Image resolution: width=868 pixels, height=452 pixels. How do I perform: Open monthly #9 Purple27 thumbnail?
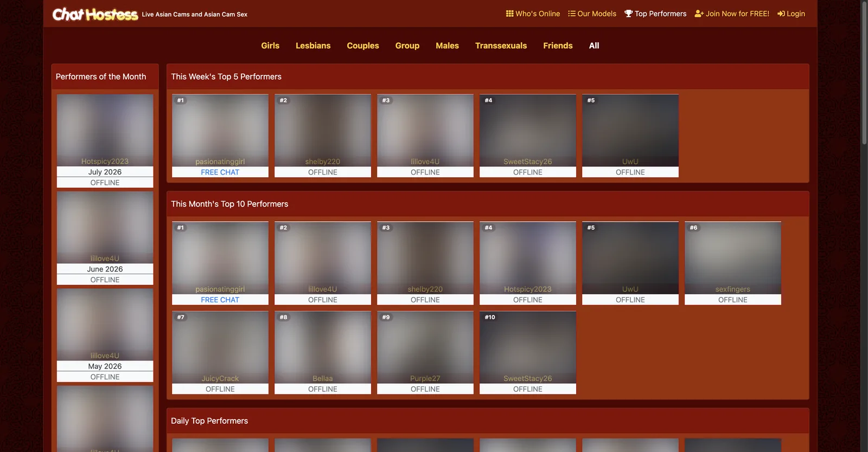point(425,347)
